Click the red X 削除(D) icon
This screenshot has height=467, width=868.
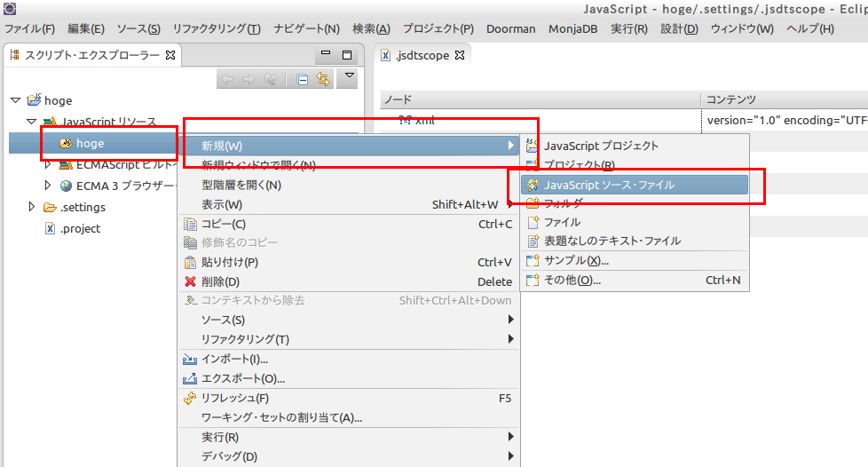(190, 281)
